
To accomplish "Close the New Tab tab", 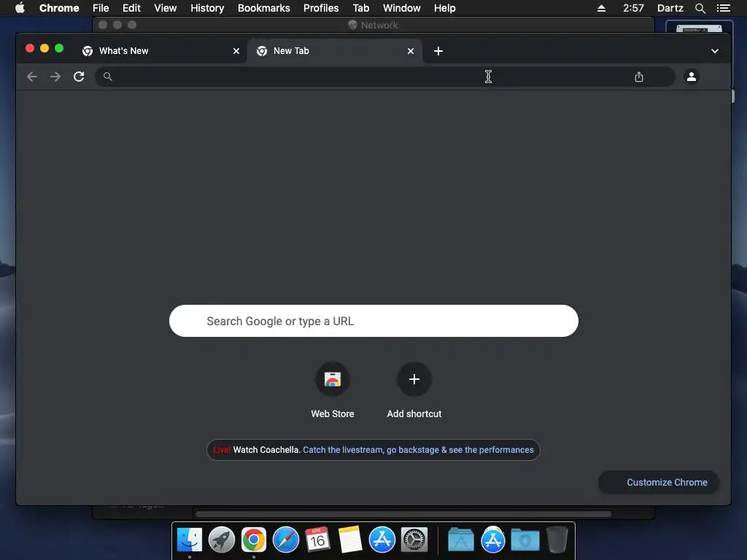I will pos(411,51).
